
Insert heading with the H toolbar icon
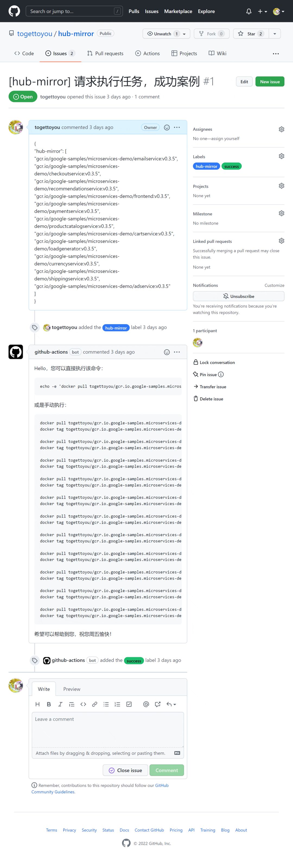pyautogui.click(x=37, y=704)
